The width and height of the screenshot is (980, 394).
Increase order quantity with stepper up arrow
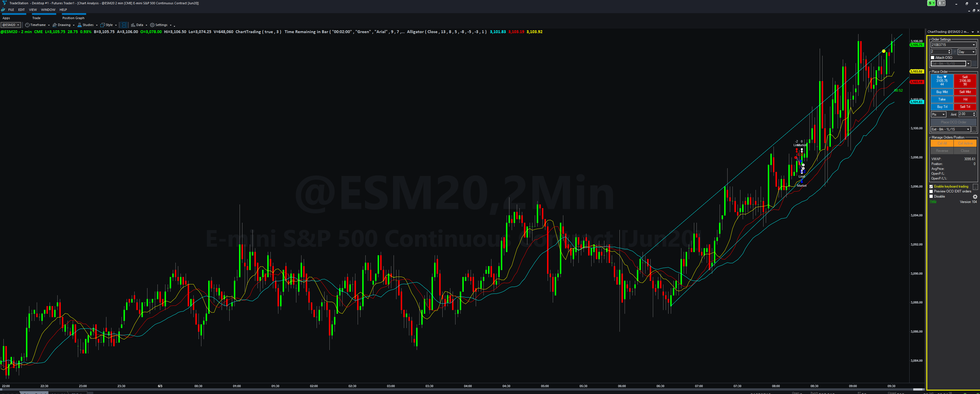tap(949, 51)
